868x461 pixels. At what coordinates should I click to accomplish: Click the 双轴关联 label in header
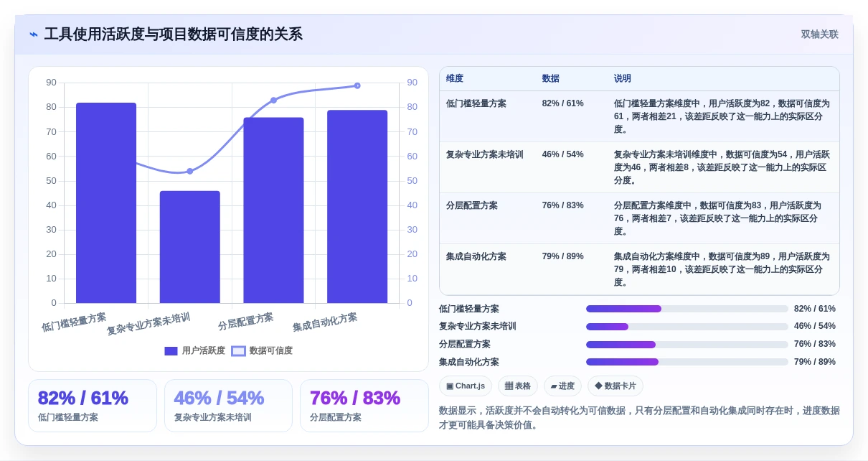tap(819, 34)
